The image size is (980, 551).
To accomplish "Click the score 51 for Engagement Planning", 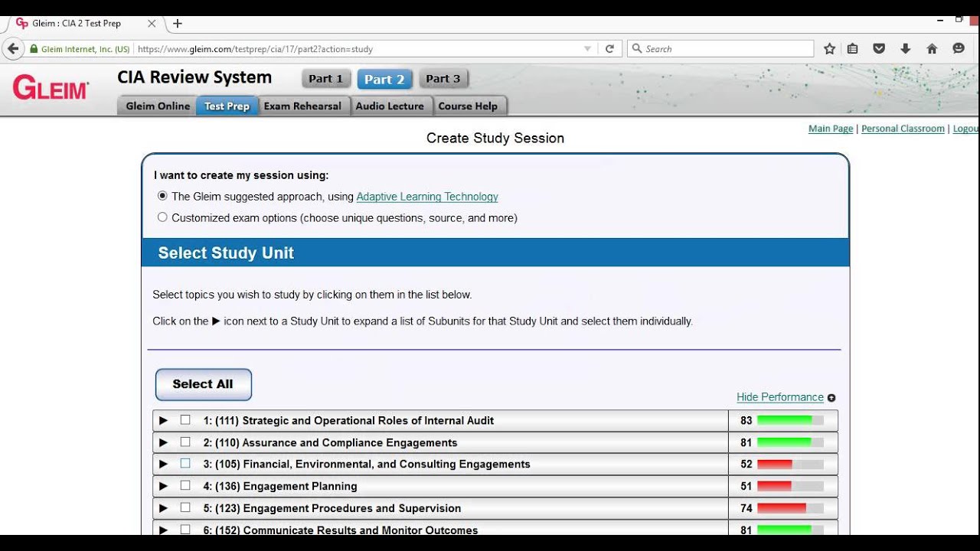I will pos(746,486).
